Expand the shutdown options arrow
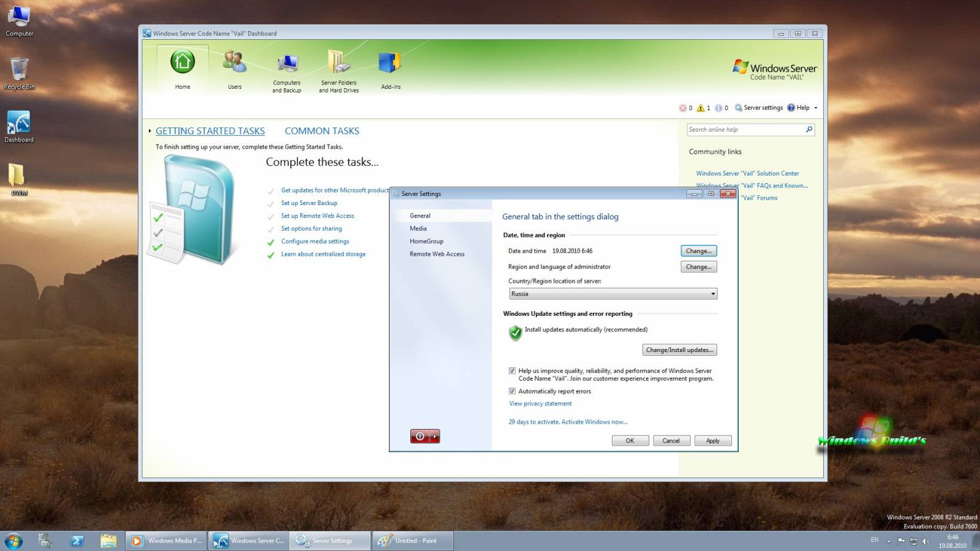The height and width of the screenshot is (551, 980). click(x=435, y=437)
